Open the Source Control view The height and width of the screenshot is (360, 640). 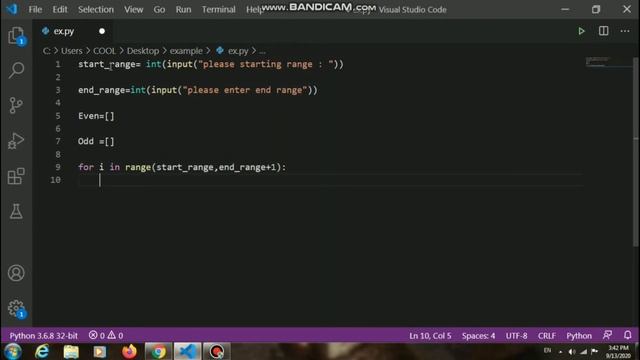click(16, 105)
